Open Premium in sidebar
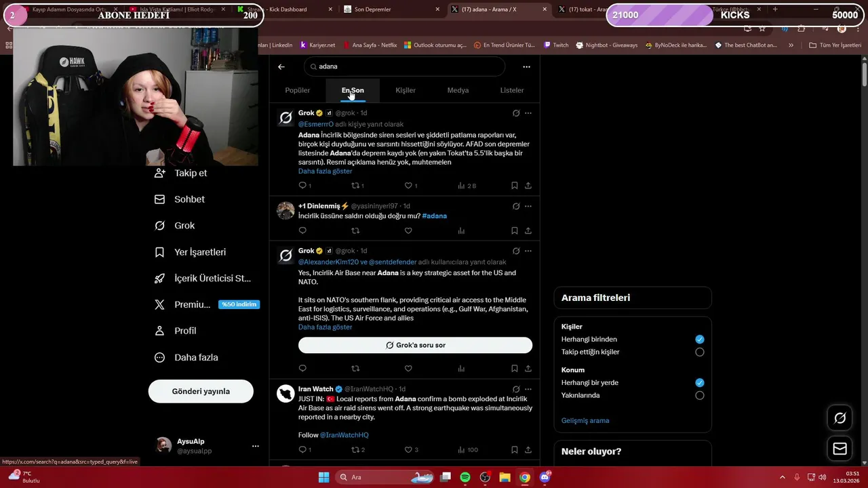 click(x=207, y=304)
